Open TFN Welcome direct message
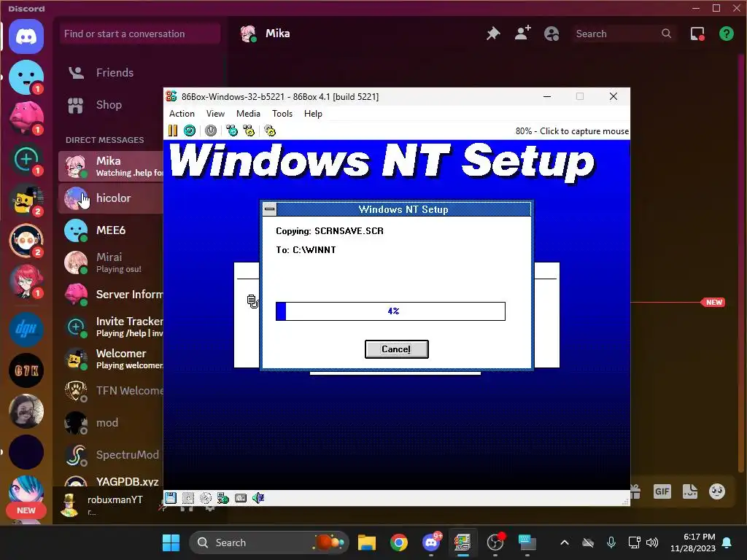Image resolution: width=747 pixels, height=560 pixels. (x=111, y=391)
